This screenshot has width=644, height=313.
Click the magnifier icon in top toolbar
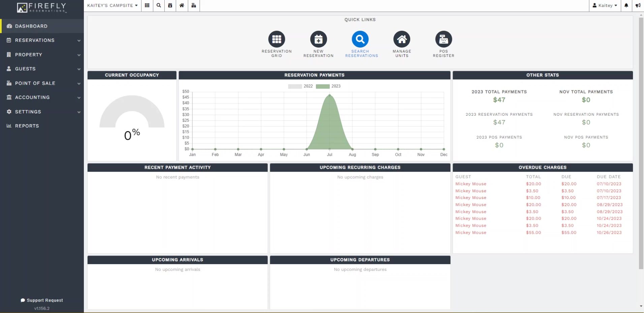click(x=159, y=5)
